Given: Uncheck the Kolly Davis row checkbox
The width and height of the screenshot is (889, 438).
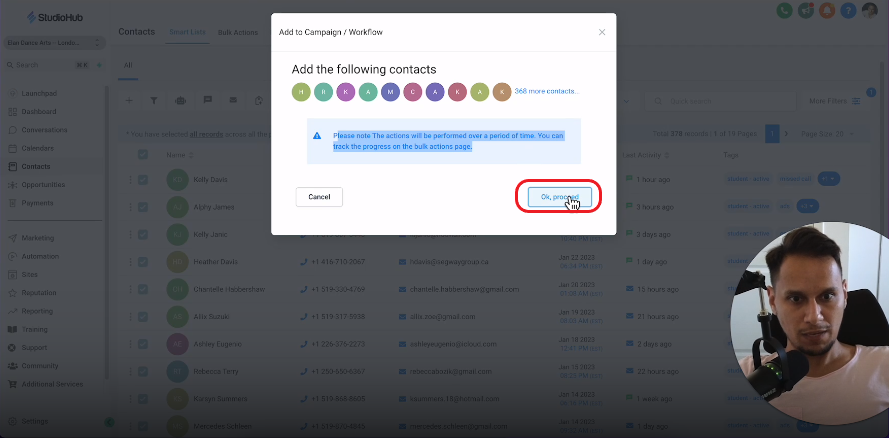Looking at the screenshot, I should 143,180.
